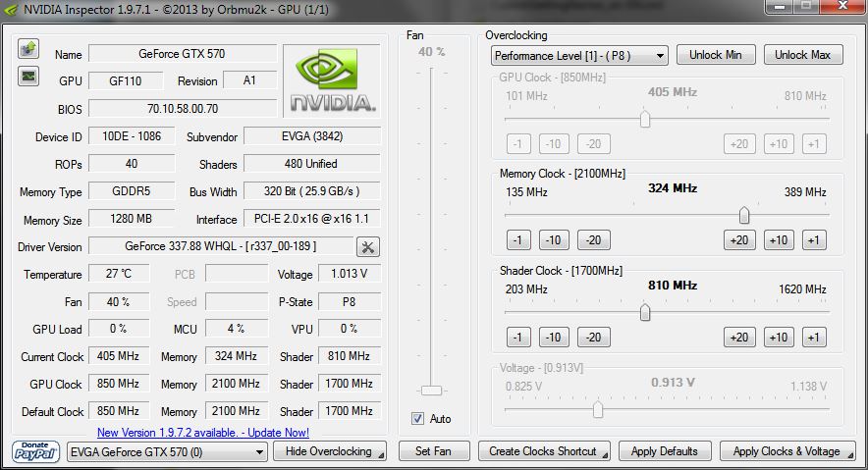Increase Shader Clock with +20 button
Screen dimensions: 868x470
(739, 338)
